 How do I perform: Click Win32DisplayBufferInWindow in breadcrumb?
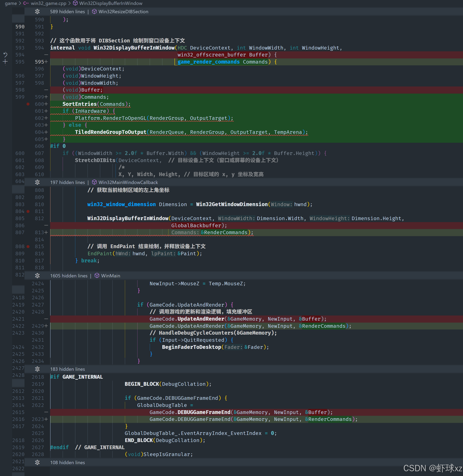pyautogui.click(x=111, y=3)
